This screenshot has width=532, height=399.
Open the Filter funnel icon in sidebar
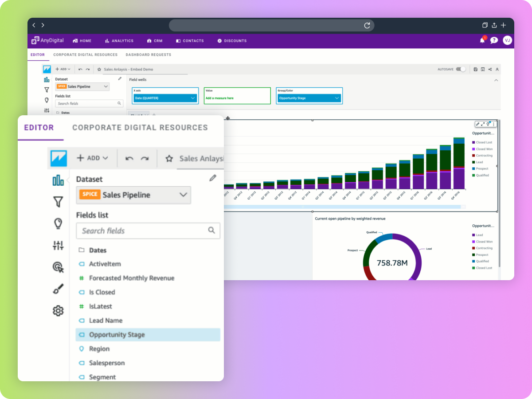(x=58, y=202)
